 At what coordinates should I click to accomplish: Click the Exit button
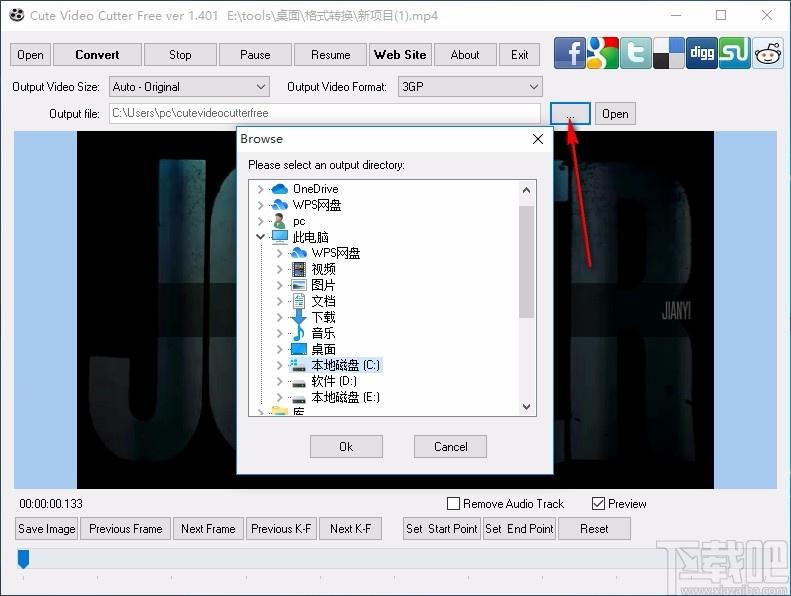[520, 55]
